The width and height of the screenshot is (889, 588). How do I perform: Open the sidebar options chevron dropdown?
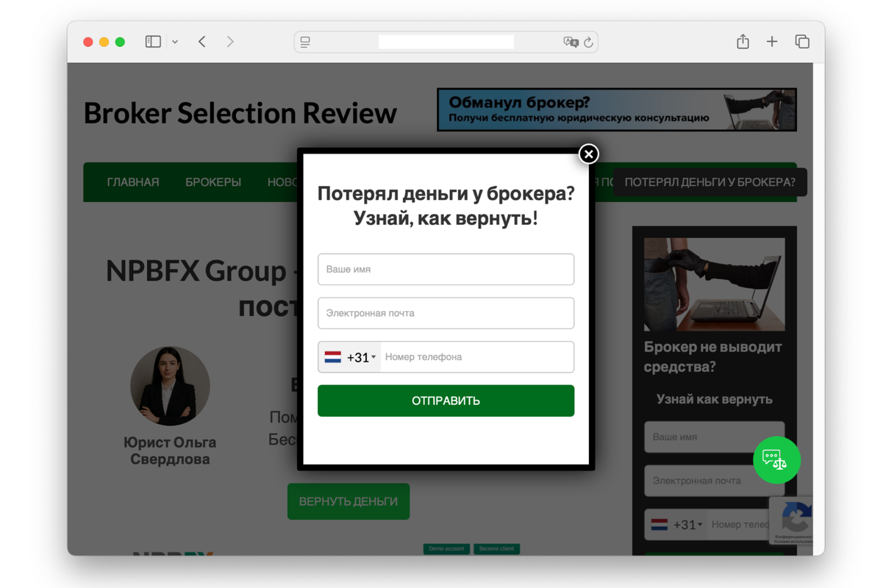click(x=175, y=42)
